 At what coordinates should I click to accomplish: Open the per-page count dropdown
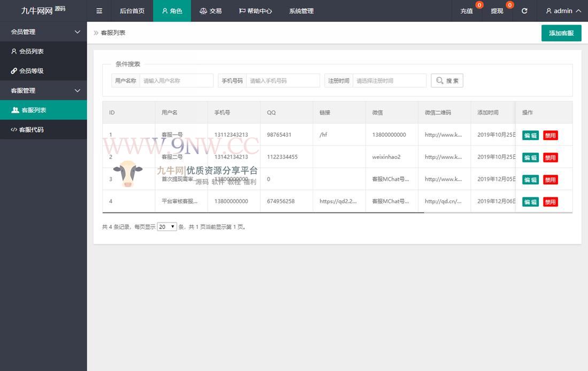coord(167,227)
